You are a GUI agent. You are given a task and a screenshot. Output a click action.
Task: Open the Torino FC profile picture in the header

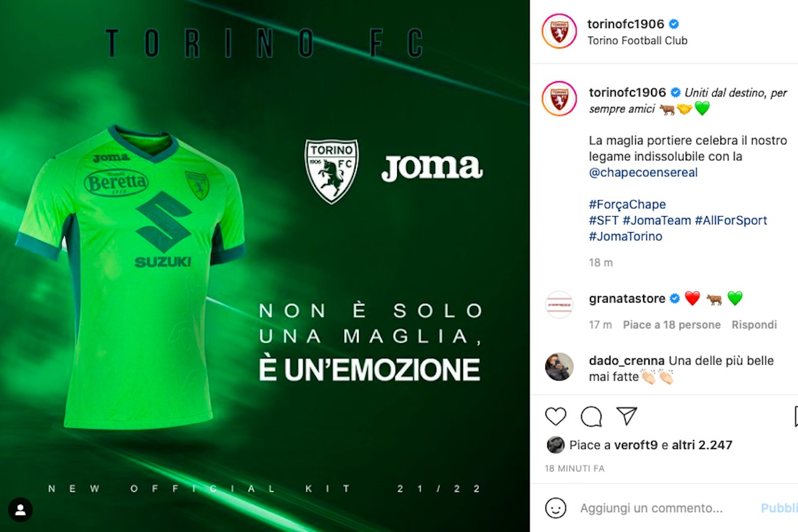pyautogui.click(x=559, y=31)
